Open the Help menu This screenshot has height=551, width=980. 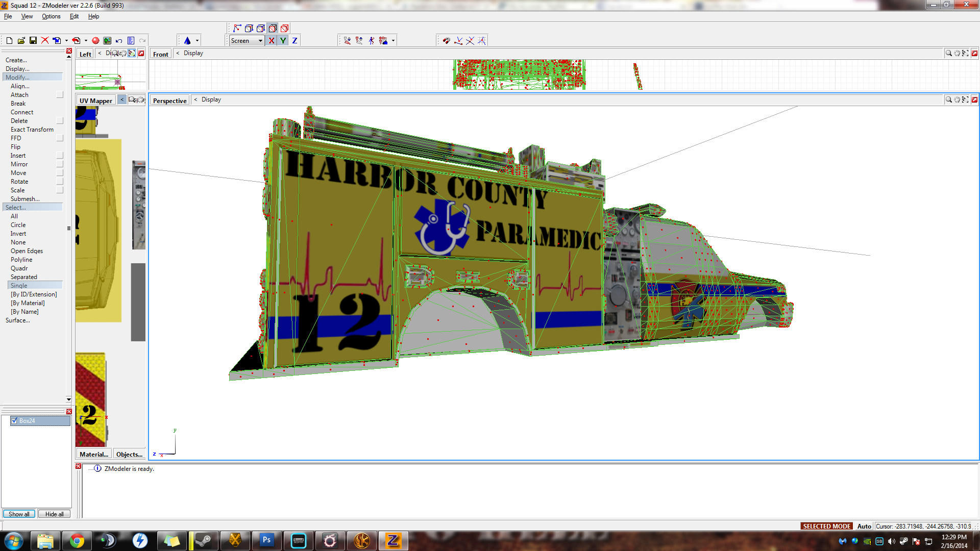93,16
